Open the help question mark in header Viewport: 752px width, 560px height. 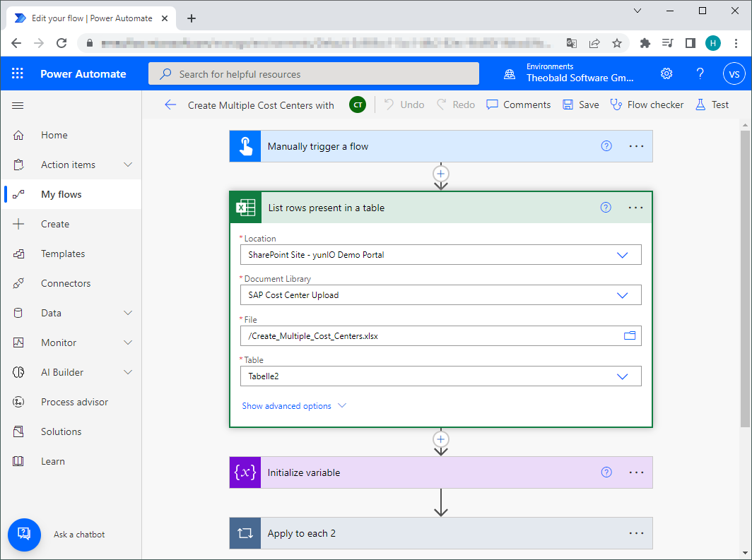[x=700, y=73]
